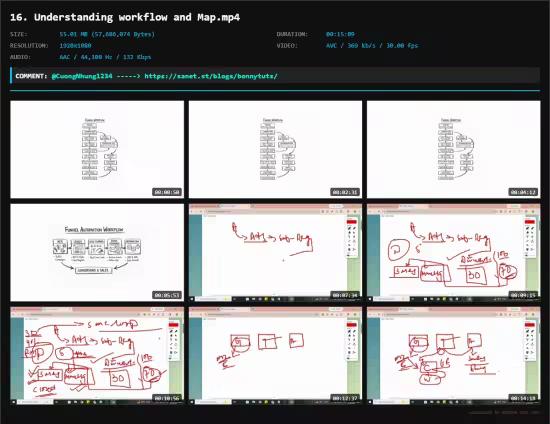Select the duration value 00:15:09

coord(340,34)
